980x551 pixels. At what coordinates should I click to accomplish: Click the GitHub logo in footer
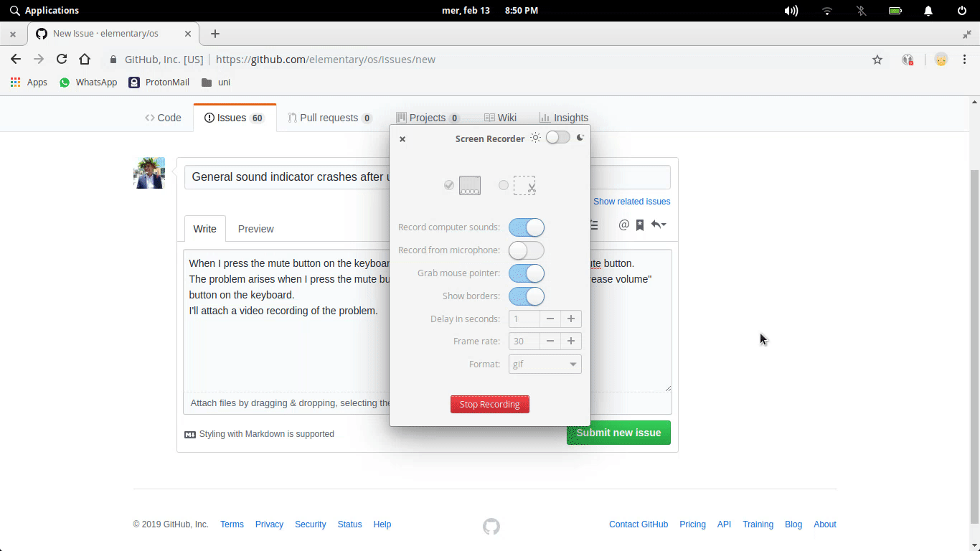point(491,527)
